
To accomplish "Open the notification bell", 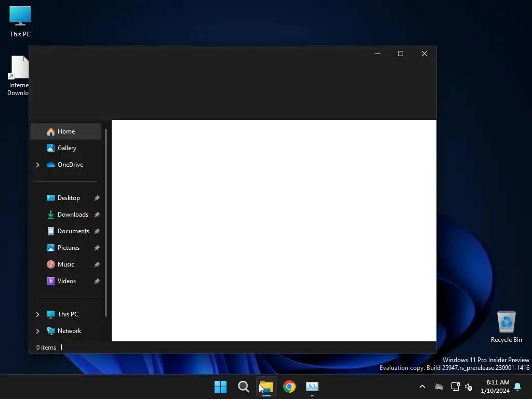I will click(x=518, y=387).
